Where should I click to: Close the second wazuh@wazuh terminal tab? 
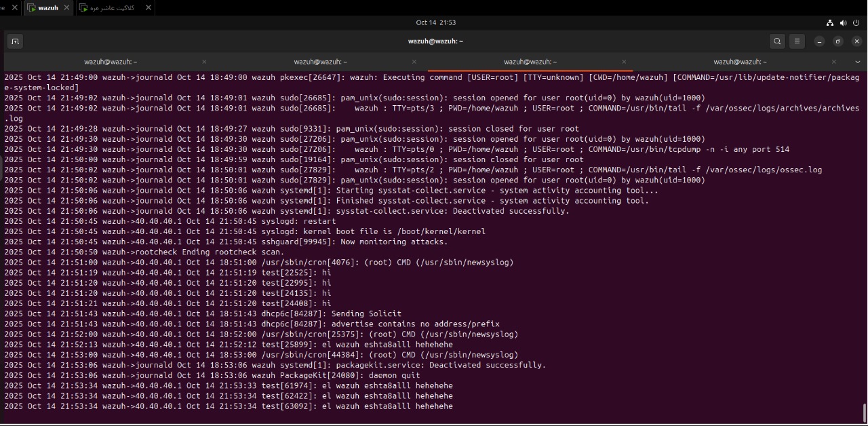pos(414,62)
